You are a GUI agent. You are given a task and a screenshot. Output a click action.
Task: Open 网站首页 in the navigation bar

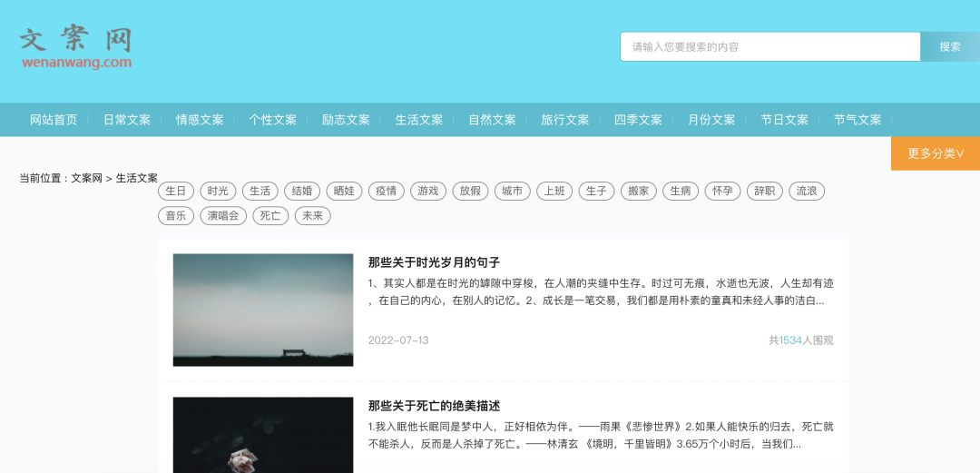tap(54, 120)
